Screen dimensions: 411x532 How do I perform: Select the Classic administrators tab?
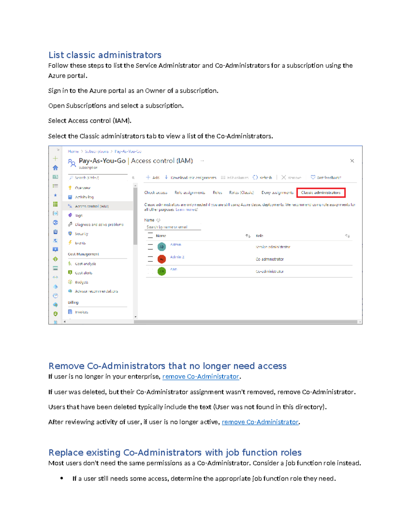pyautogui.click(x=321, y=193)
